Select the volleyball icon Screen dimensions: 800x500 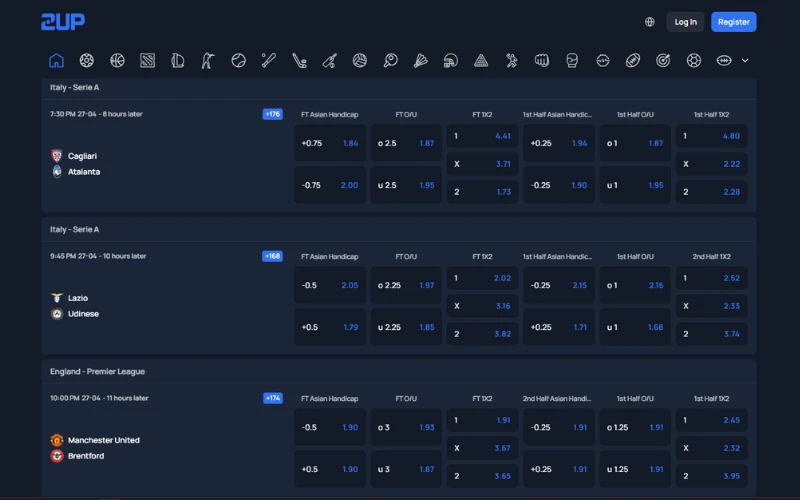(x=360, y=60)
